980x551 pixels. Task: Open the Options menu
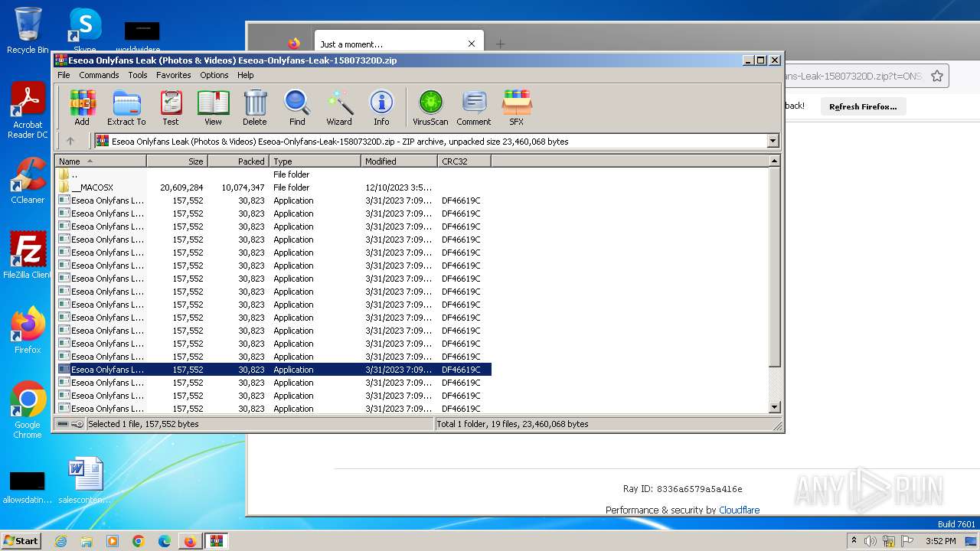click(214, 75)
